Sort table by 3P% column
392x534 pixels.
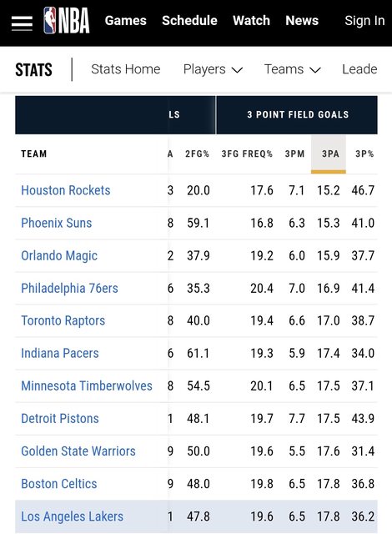coord(364,154)
